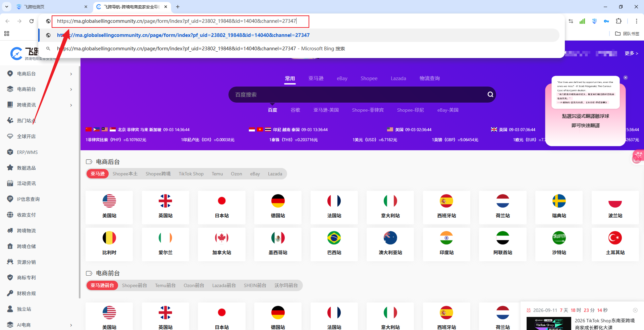Screen dimensions: 644x330
Task: Select the Temu前台 tab under 电商前台
Action: [165, 285]
